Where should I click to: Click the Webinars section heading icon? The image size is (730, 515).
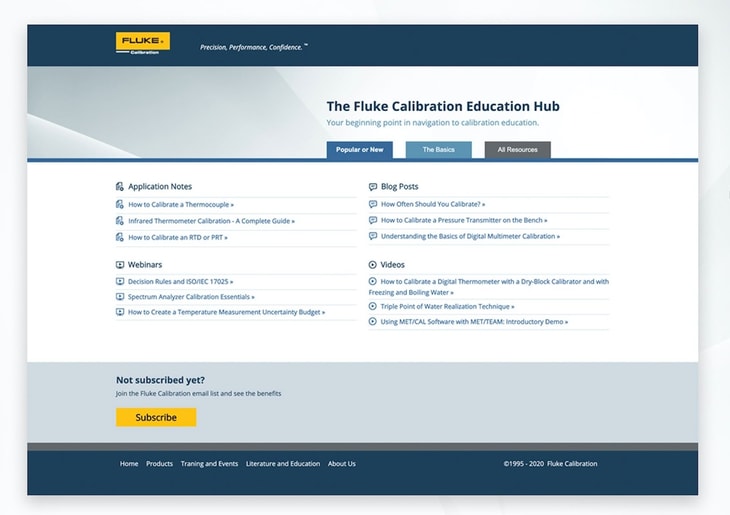pos(120,264)
